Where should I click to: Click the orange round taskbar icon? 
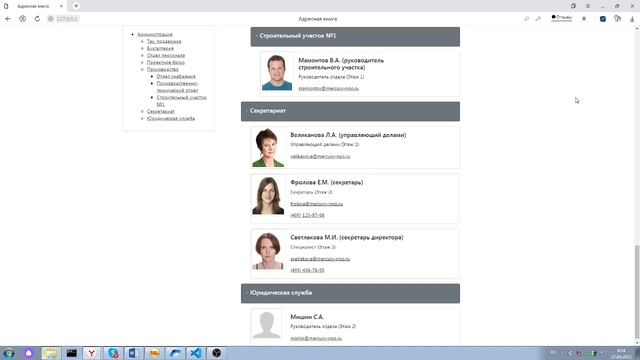[154, 353]
